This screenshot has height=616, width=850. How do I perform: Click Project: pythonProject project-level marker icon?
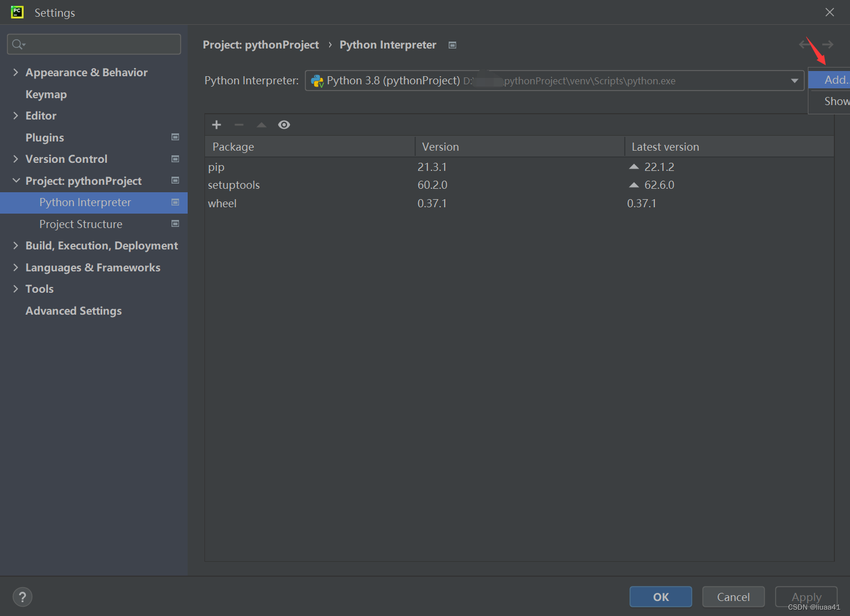(175, 180)
